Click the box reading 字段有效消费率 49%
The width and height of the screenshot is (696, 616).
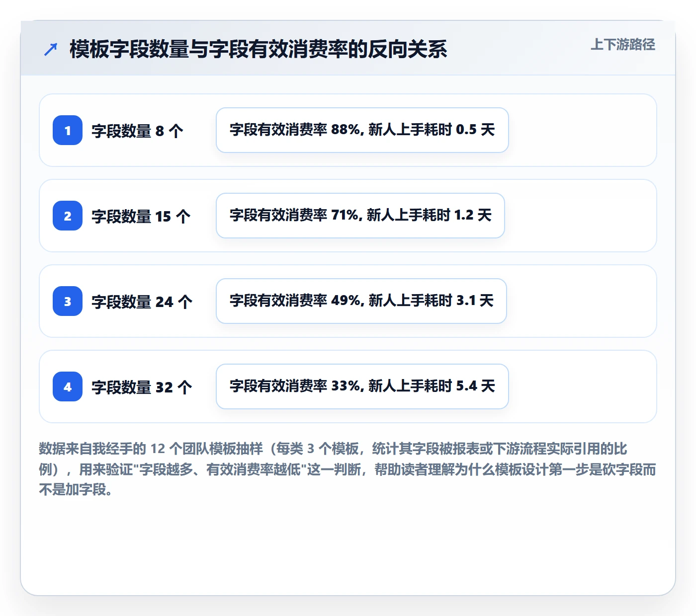361,301
